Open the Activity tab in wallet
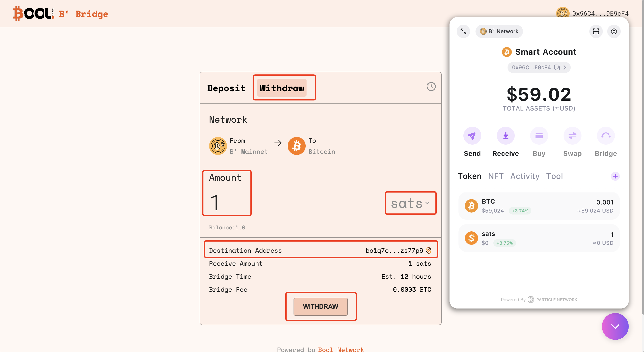 click(525, 176)
